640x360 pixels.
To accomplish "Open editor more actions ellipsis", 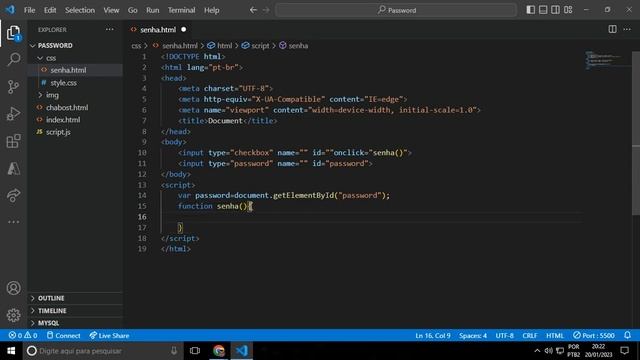I will tap(627, 29).
